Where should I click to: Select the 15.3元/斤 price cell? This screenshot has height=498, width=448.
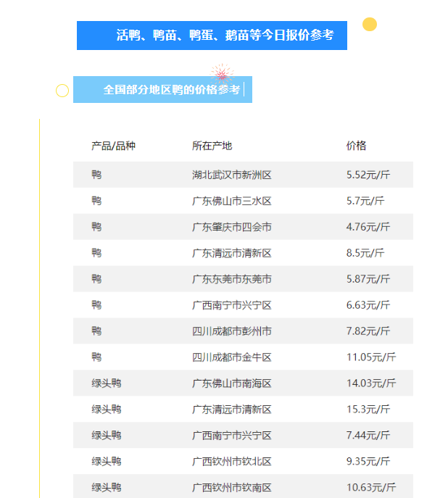tap(368, 410)
